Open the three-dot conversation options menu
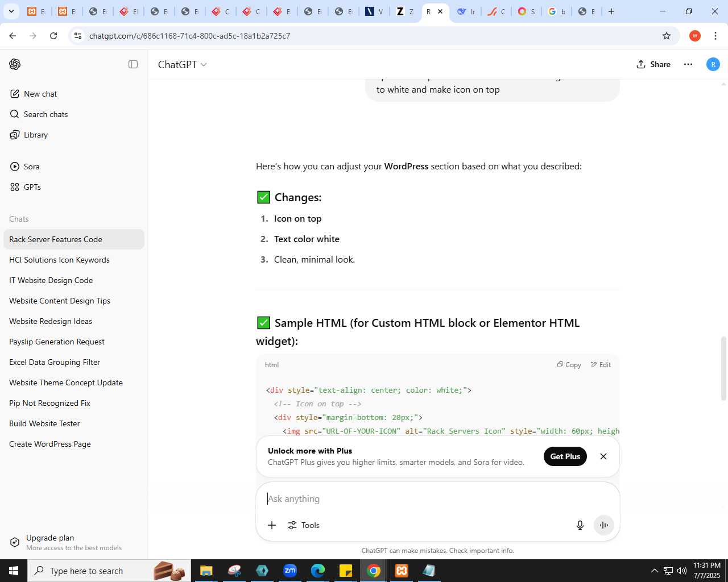The width and height of the screenshot is (728, 582). [688, 64]
